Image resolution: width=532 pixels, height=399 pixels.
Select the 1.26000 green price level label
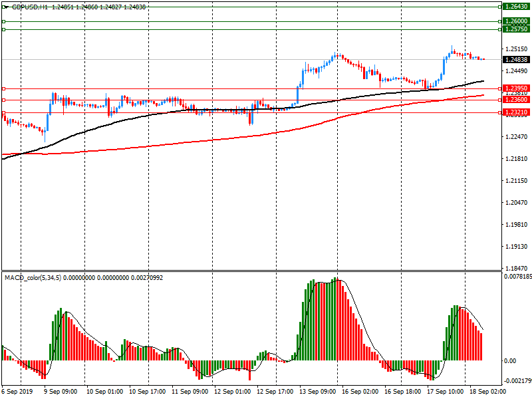coord(516,21)
